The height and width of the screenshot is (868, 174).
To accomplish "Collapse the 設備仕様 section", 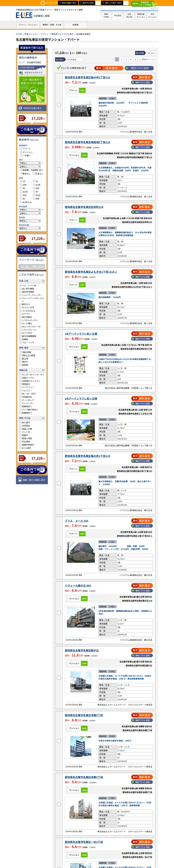I will coord(32,370).
